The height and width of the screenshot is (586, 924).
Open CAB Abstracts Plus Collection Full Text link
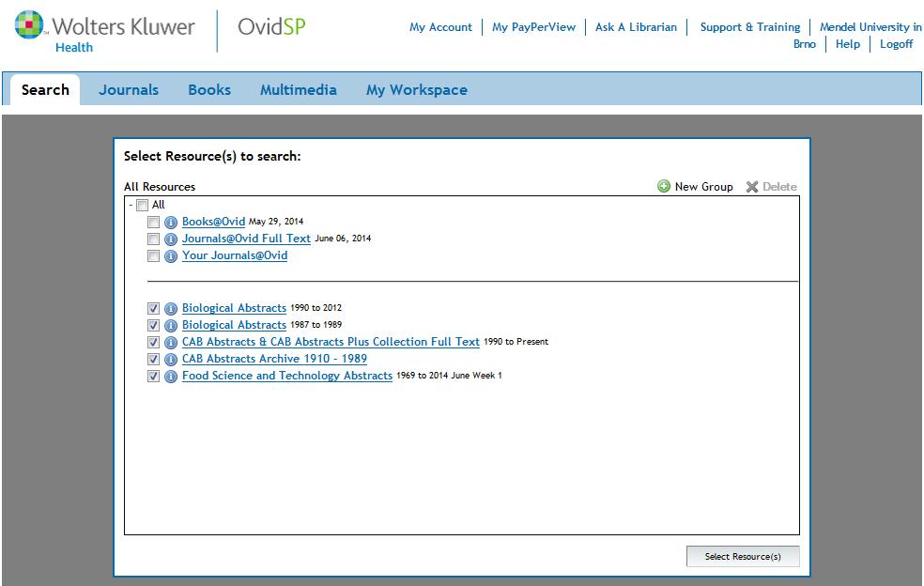331,342
